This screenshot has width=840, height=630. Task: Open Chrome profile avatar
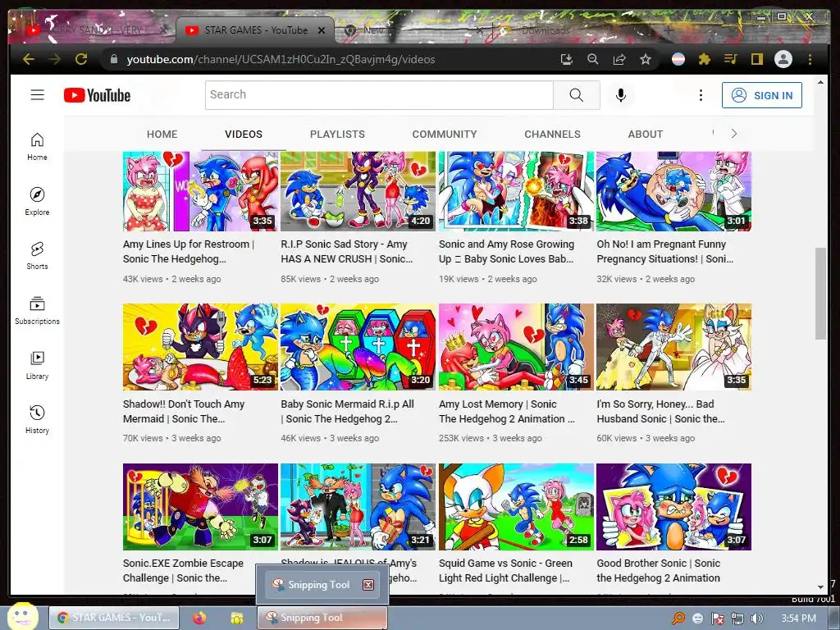tap(783, 59)
